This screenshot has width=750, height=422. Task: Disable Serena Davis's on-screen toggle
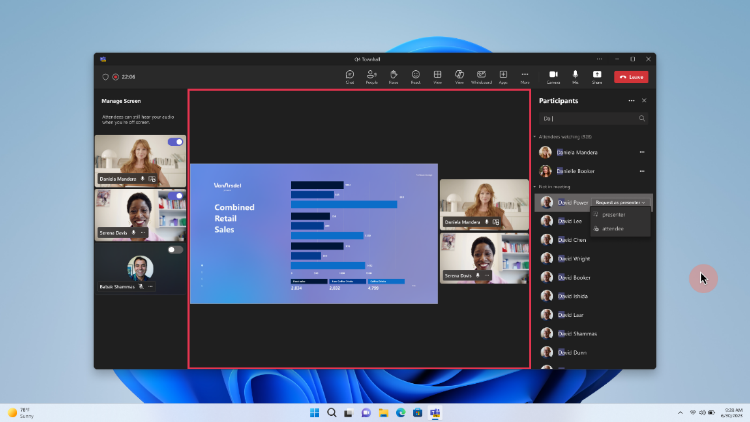pos(176,196)
